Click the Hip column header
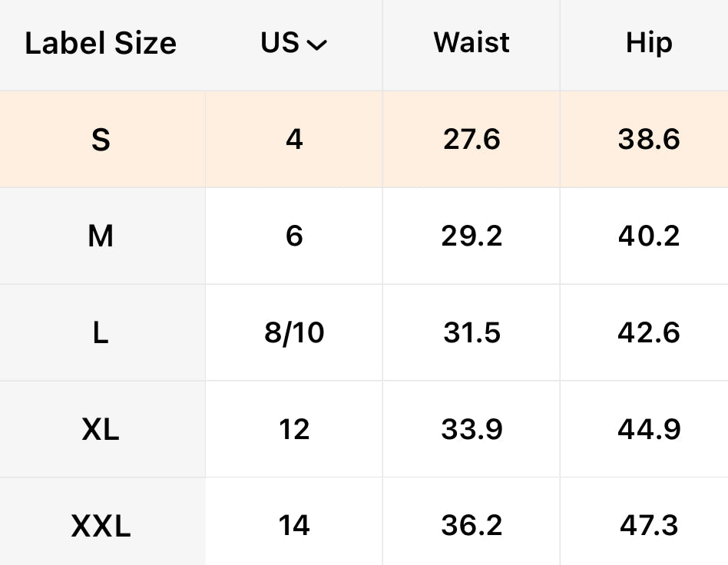 pyautogui.click(x=649, y=43)
